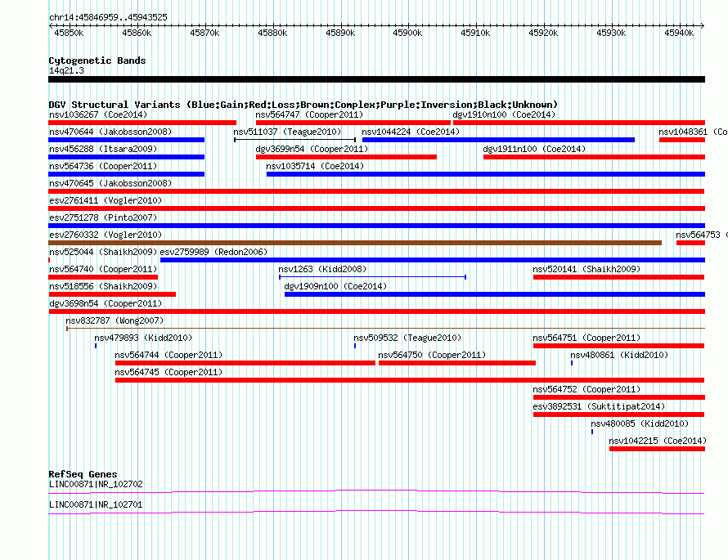Click nsv564740 (Cooper2011) label

[x=103, y=269]
